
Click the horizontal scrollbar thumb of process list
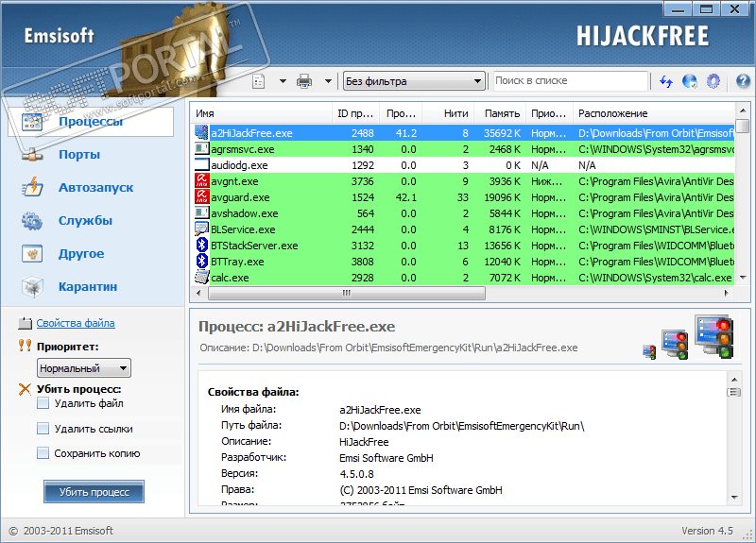click(x=347, y=293)
